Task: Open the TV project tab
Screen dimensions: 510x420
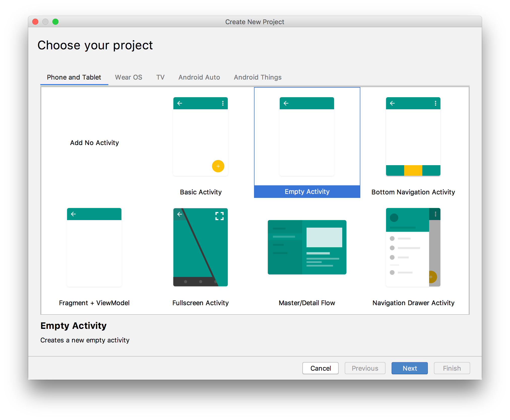Action: point(160,77)
